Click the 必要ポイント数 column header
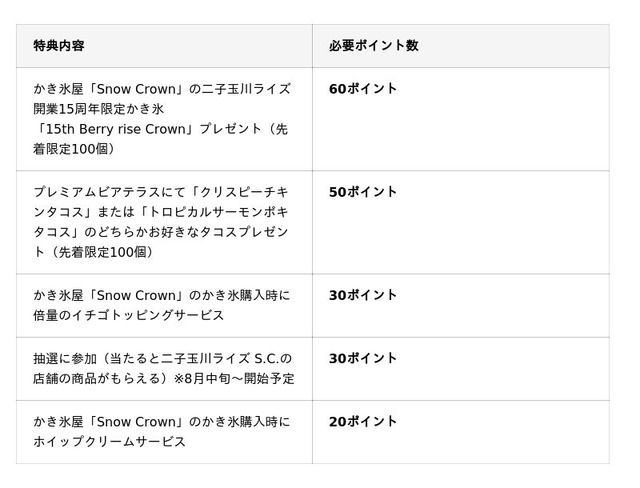 pos(374,46)
